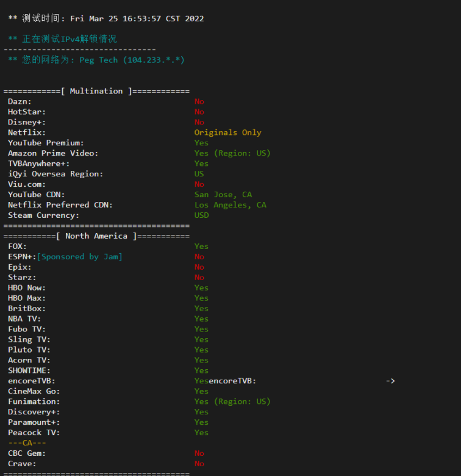
Task: Select the 'HBO Max:' label
Action: pyautogui.click(x=27, y=298)
